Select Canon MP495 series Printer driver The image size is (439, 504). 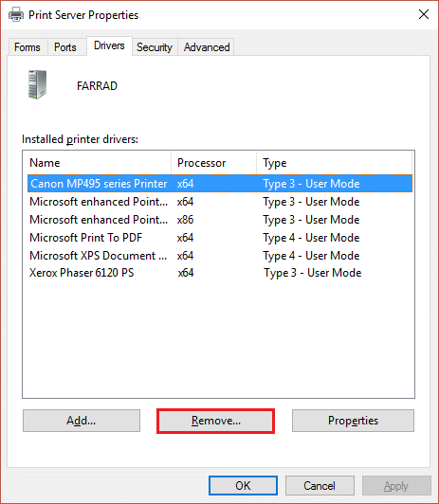[x=220, y=184]
